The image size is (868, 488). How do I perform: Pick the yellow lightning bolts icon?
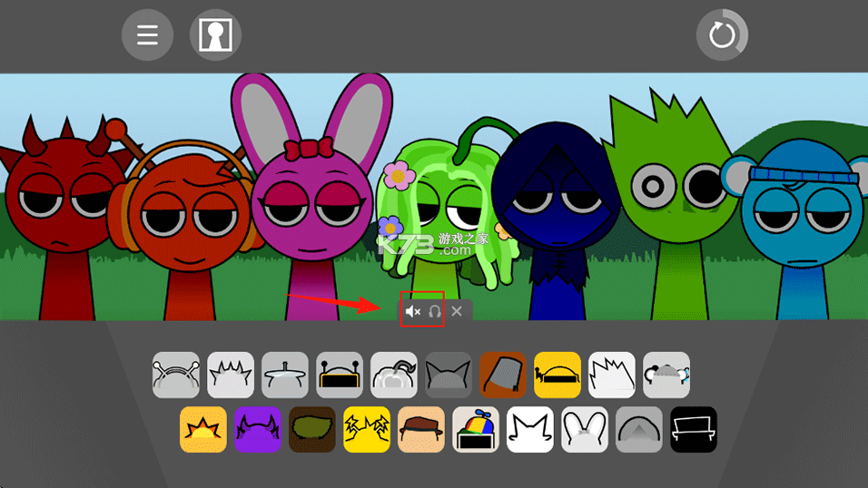coord(367,430)
